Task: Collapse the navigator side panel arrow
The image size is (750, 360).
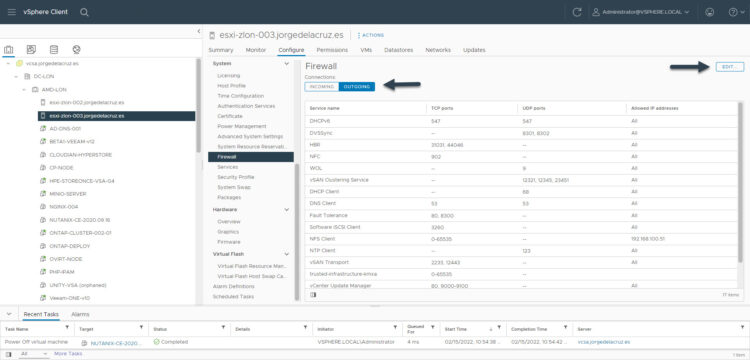Action: click(x=199, y=31)
